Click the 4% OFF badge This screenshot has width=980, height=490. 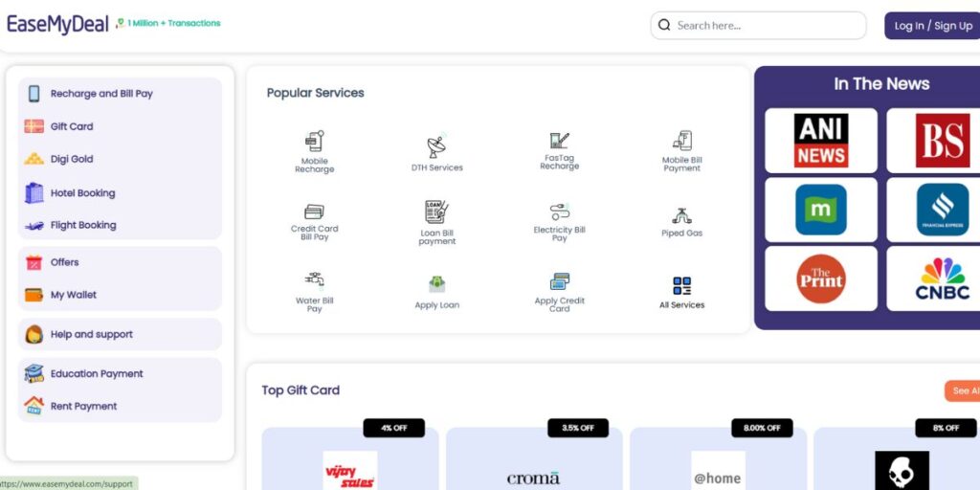click(x=393, y=428)
